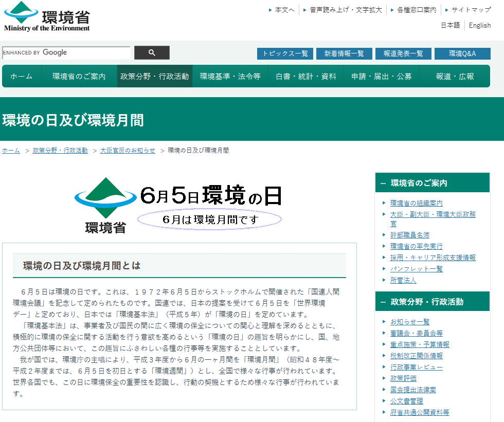Click 音声読み上げ・文字拡大 accessibility link
Image resolution: width=504 pixels, height=422 pixels.
click(x=346, y=10)
